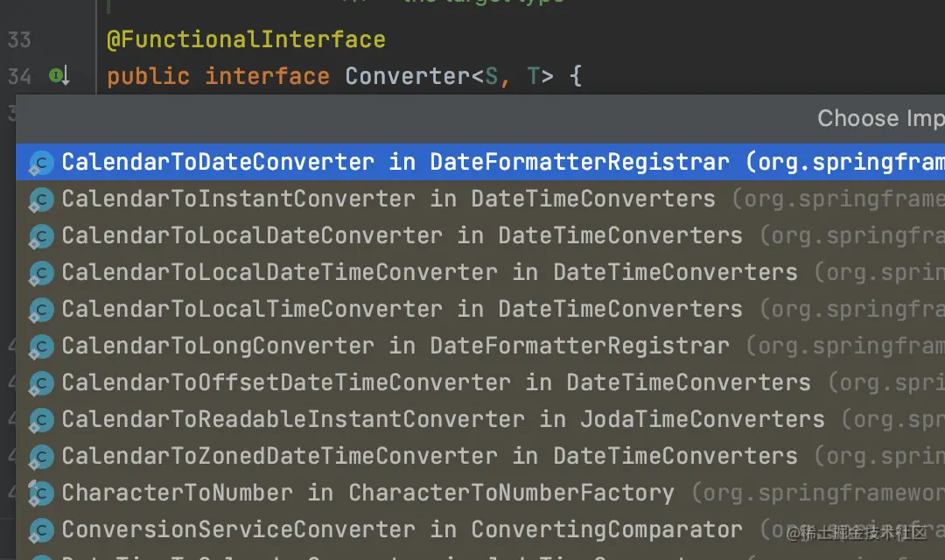Click class icon beside CalendarToZonedDateTimeConverter

click(x=41, y=457)
